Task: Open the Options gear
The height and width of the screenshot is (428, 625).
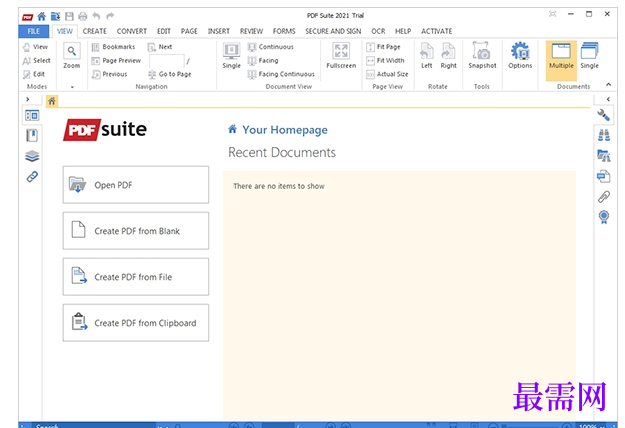Action: 520,56
